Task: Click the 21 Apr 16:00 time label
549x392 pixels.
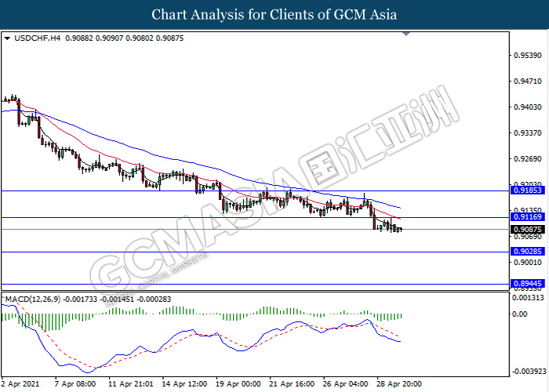Action: (x=292, y=384)
